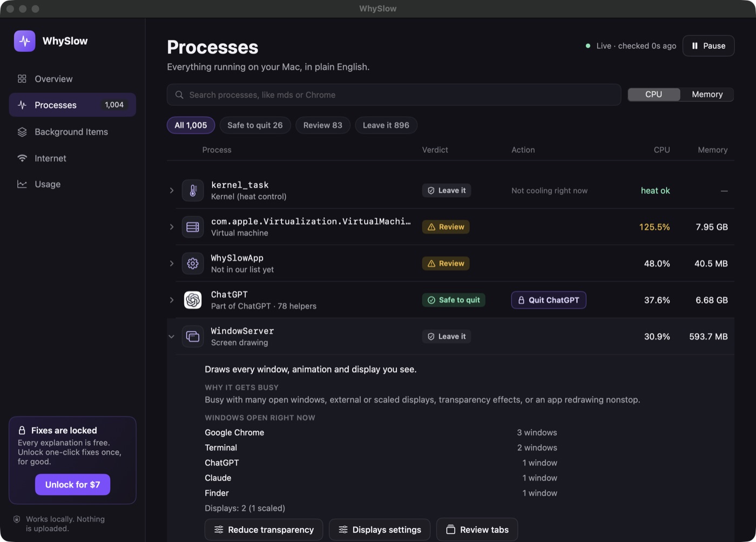Sort by the CPU column header
The width and height of the screenshot is (756, 542).
661,150
